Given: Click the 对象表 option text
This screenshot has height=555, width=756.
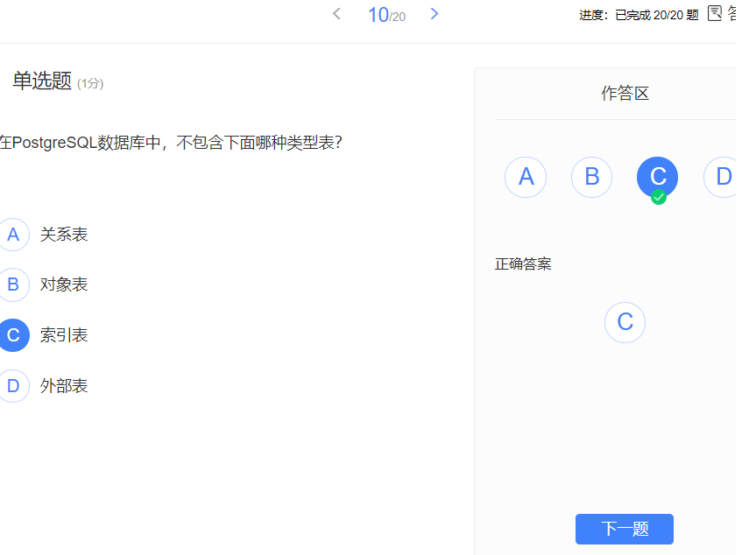Looking at the screenshot, I should tap(64, 285).
